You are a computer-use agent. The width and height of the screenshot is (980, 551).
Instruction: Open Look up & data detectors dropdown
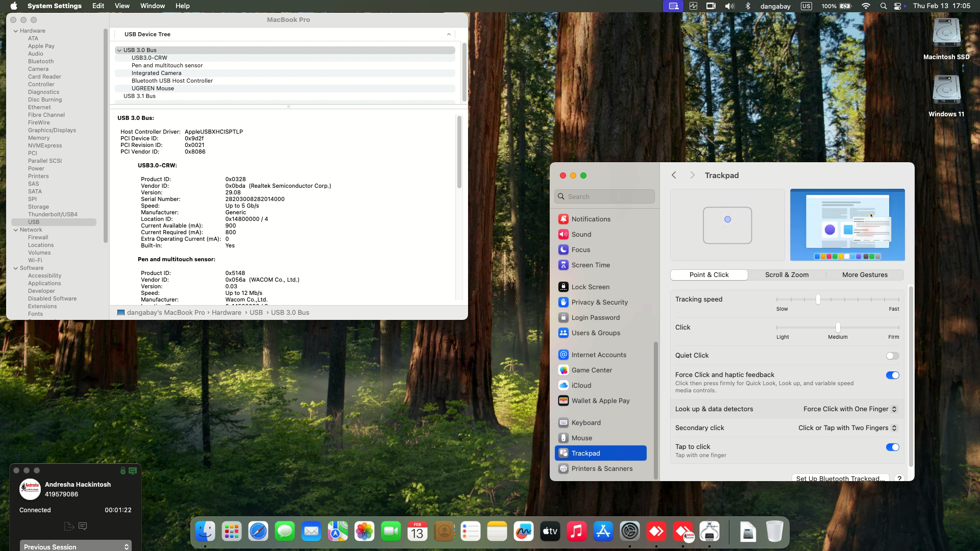pyautogui.click(x=850, y=409)
